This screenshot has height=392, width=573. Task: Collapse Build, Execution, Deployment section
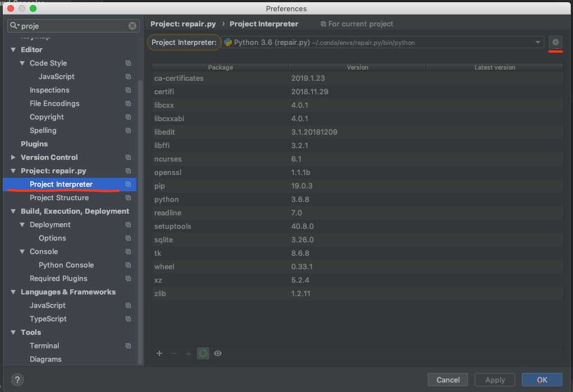[x=13, y=211]
